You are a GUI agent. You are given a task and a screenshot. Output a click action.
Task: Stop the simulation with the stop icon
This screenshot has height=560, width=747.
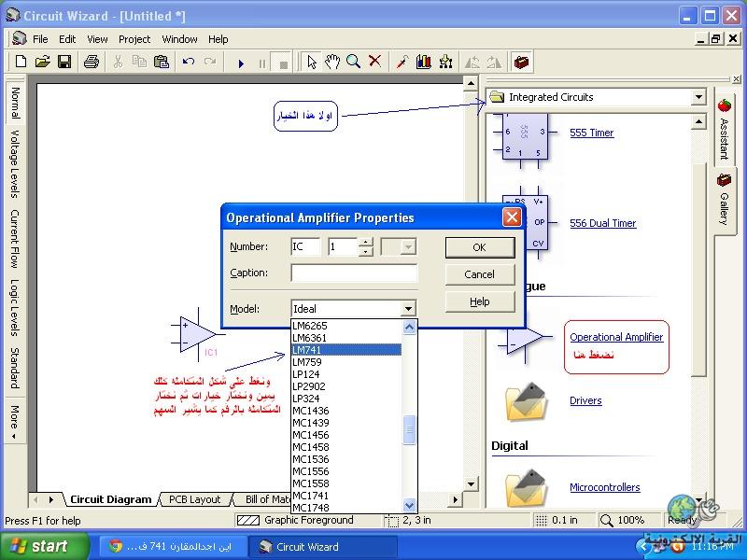tap(283, 63)
